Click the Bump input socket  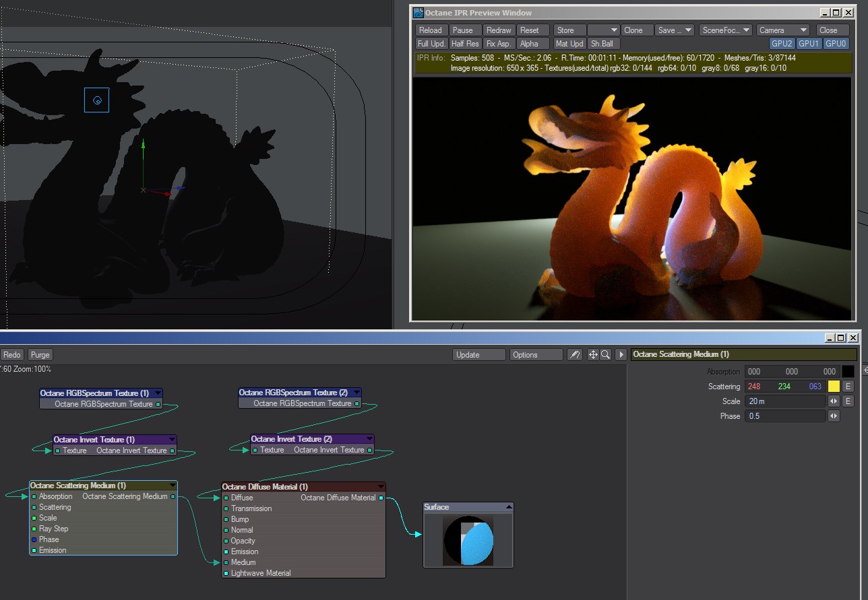[x=226, y=520]
